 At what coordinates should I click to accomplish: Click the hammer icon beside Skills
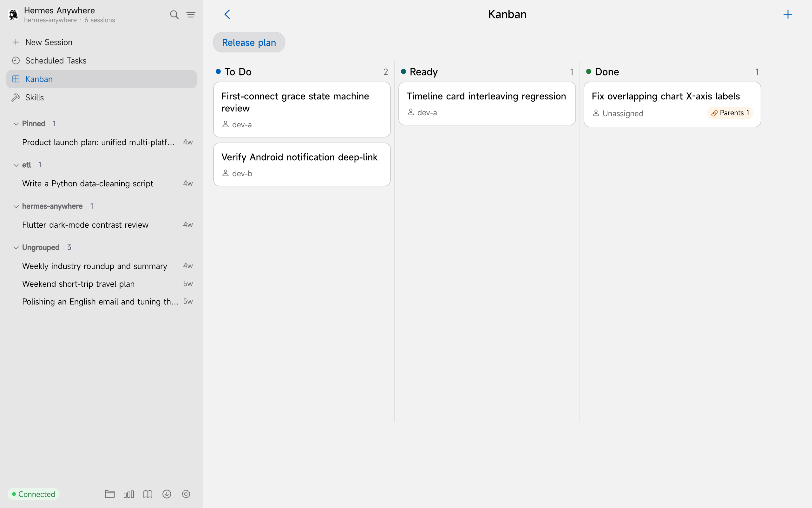(16, 97)
